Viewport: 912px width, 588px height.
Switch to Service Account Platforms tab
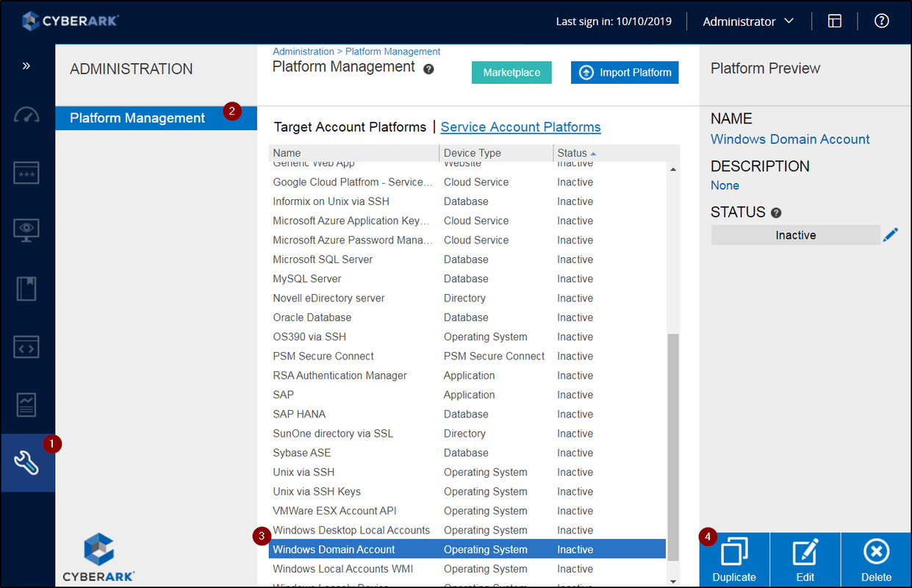[x=520, y=127]
